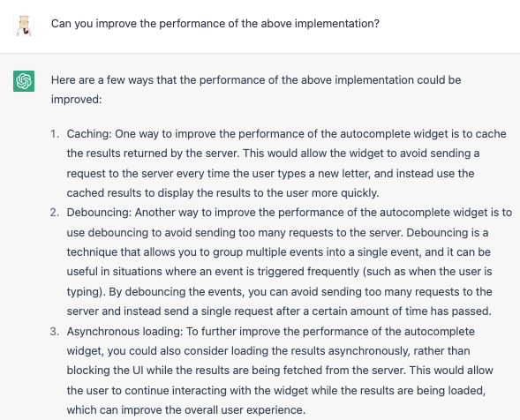Screen dimensions: 520x420
Task: Click list number 1 marker
Action: (x=55, y=134)
